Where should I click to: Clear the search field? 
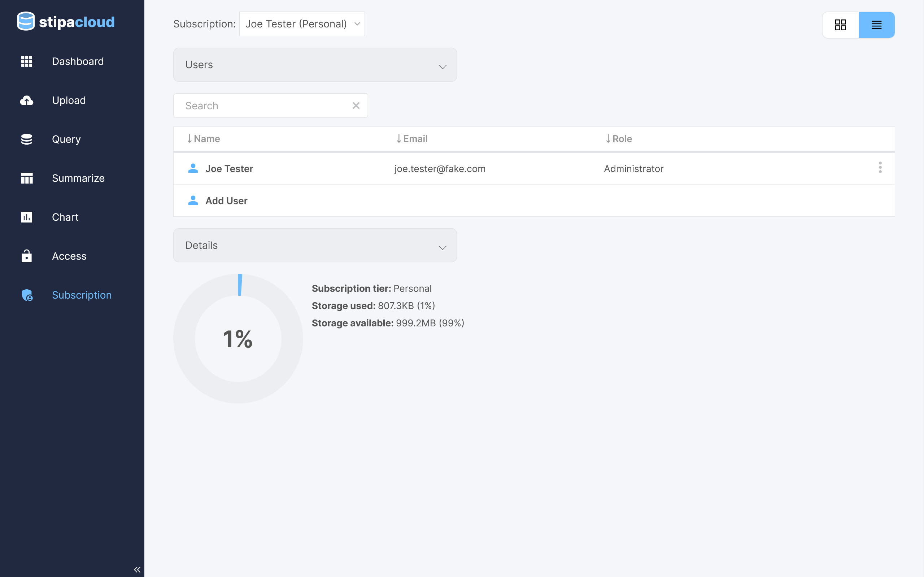coord(356,106)
